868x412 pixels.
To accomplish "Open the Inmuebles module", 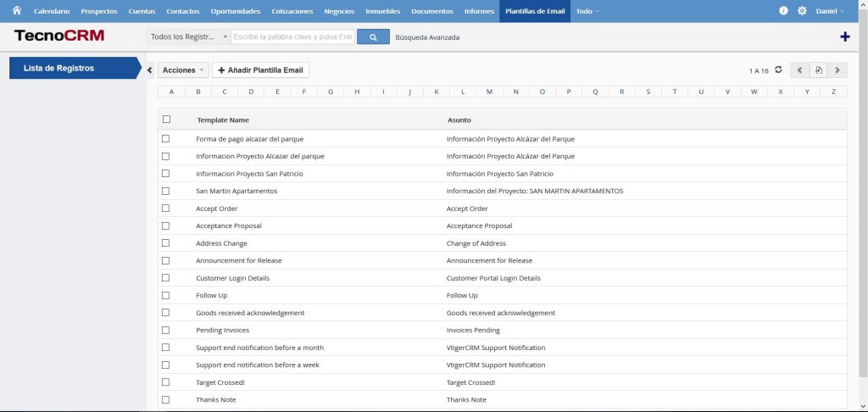I will pyautogui.click(x=384, y=11).
